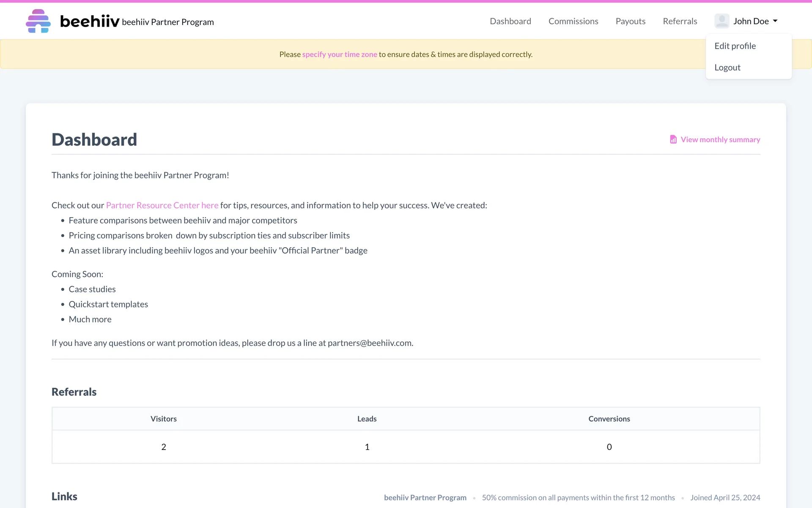Click beehiiv Partner Program label near Links

425,497
